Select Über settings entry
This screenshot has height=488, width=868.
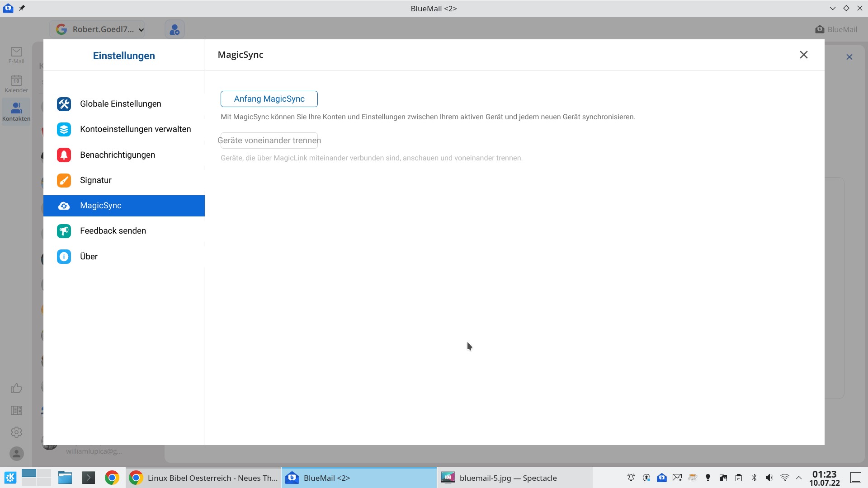pyautogui.click(x=124, y=257)
